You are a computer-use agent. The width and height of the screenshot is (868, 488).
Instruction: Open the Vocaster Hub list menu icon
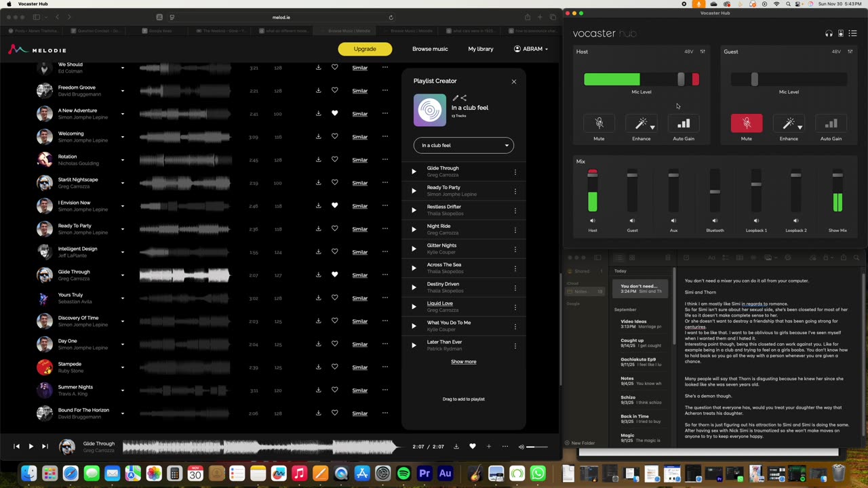coord(852,33)
